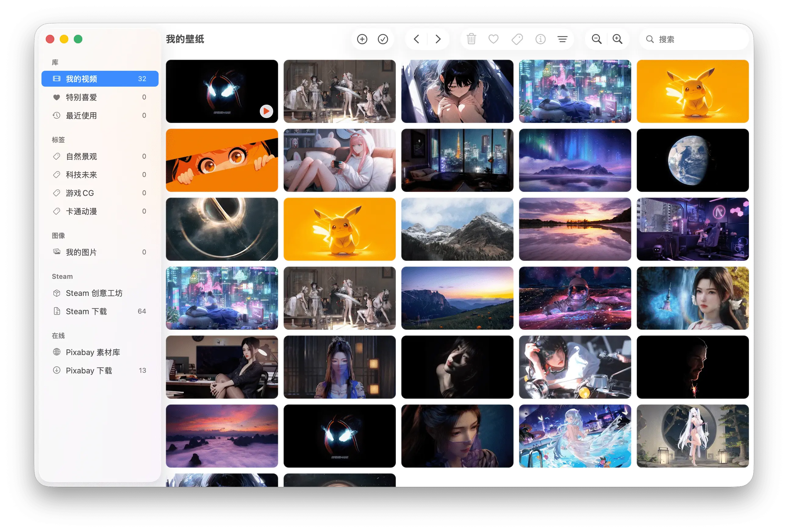The image size is (788, 532).
Task: Zoom in thumbnails with plus magnifier
Action: 618,39
